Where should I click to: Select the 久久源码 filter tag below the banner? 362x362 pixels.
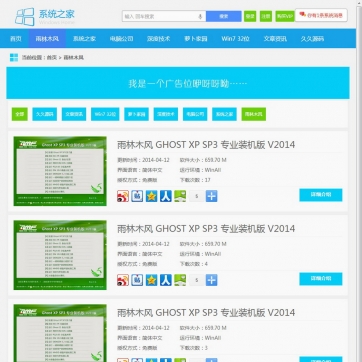click(45, 114)
